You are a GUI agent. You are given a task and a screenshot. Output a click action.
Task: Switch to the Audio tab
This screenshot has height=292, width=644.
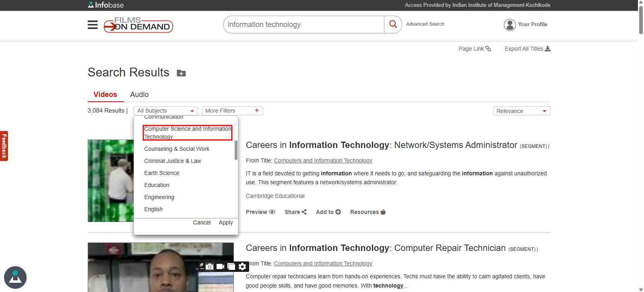click(x=139, y=95)
